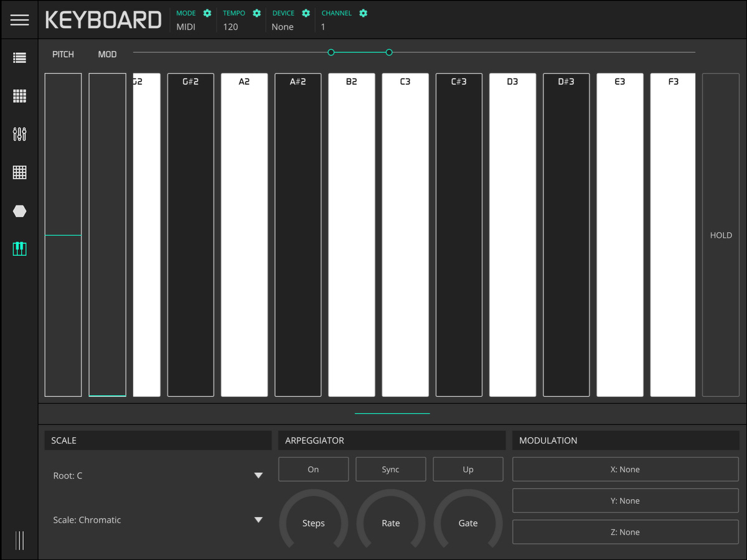Select the keyboard view icon in sidebar
747x560 pixels.
pos(19,249)
